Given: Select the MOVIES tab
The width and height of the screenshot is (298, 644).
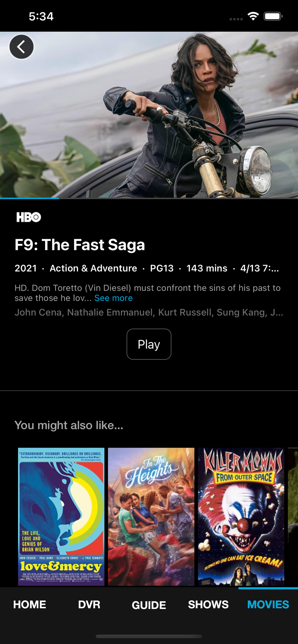Looking at the screenshot, I should 268,604.
